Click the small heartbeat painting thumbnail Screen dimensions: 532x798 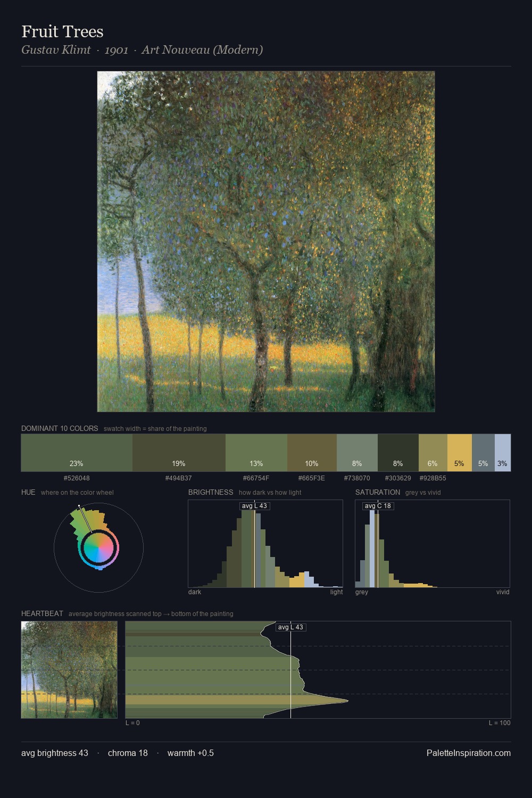69,670
